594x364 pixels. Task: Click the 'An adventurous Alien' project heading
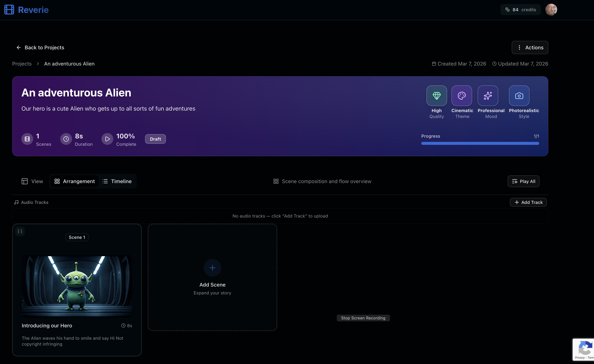[76, 93]
